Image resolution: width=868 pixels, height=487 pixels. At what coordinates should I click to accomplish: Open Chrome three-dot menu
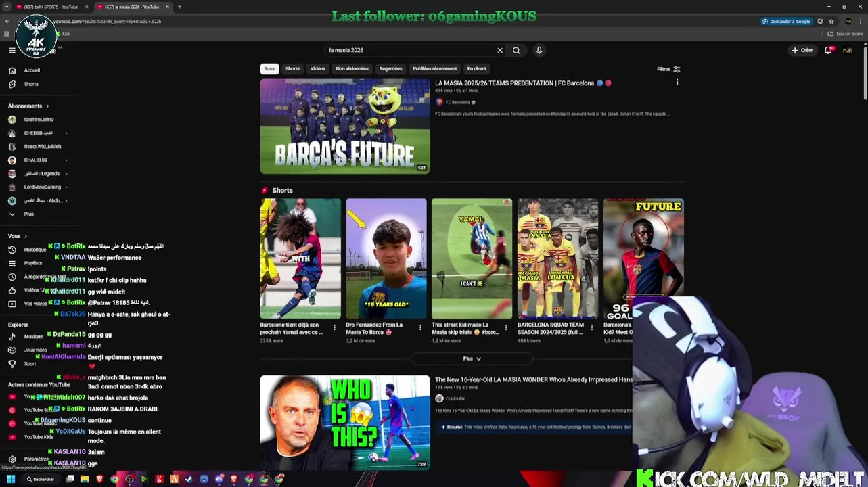click(860, 21)
